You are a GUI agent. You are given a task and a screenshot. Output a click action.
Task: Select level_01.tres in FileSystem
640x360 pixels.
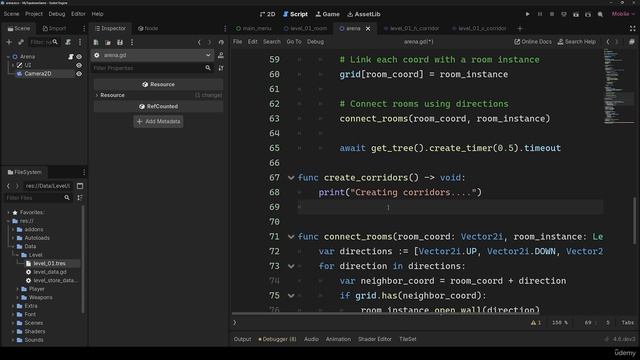click(49, 263)
